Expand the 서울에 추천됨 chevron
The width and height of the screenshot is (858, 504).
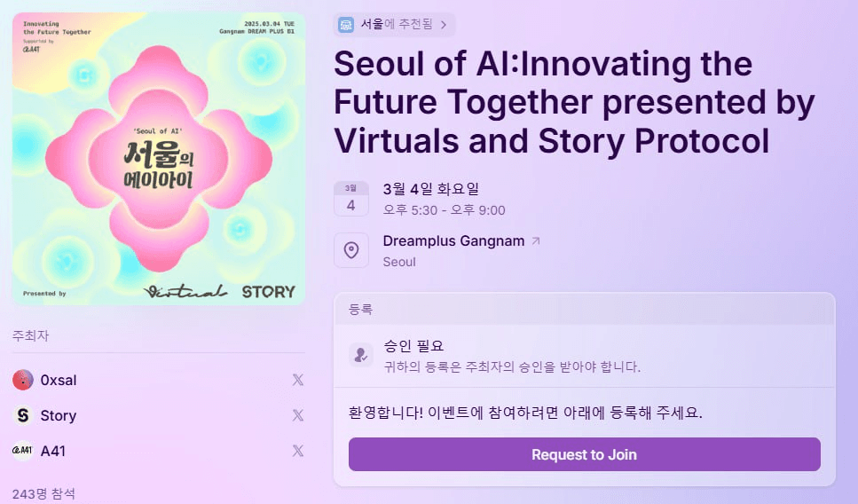tap(444, 25)
